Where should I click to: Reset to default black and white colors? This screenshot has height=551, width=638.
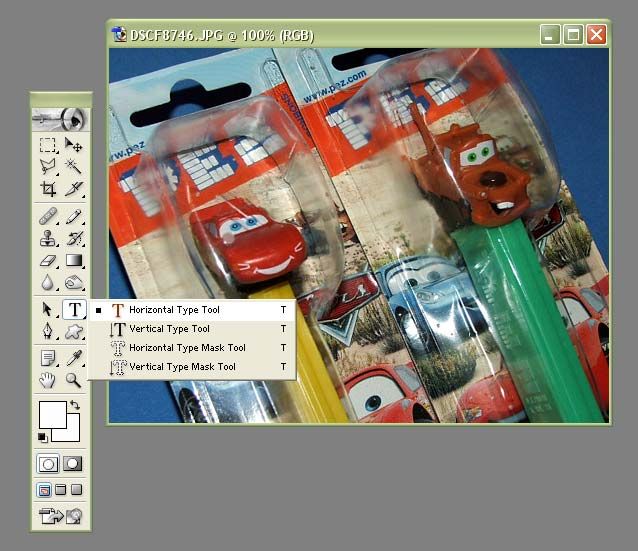click(x=42, y=437)
